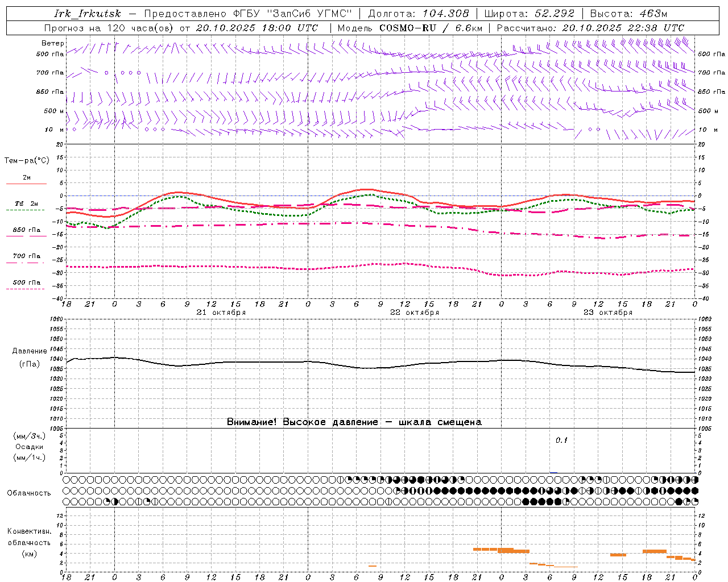Screen dimensions: 728x582
Task: Click the Конвективн. облачность label
Action: tap(30, 537)
